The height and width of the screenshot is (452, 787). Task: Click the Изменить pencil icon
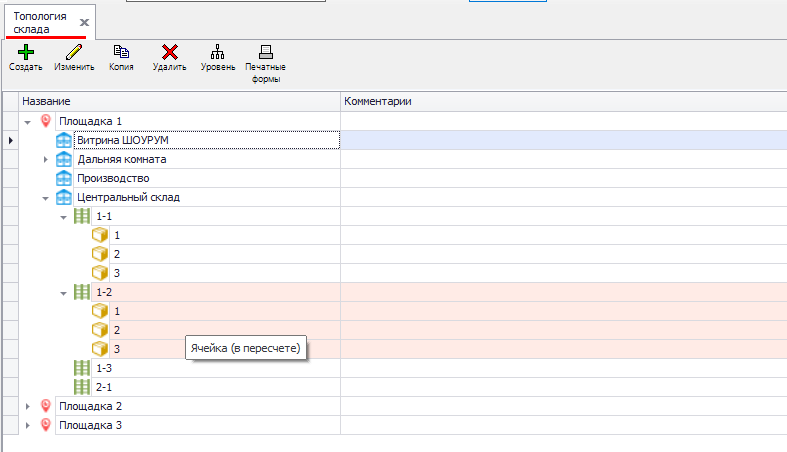[x=74, y=52]
